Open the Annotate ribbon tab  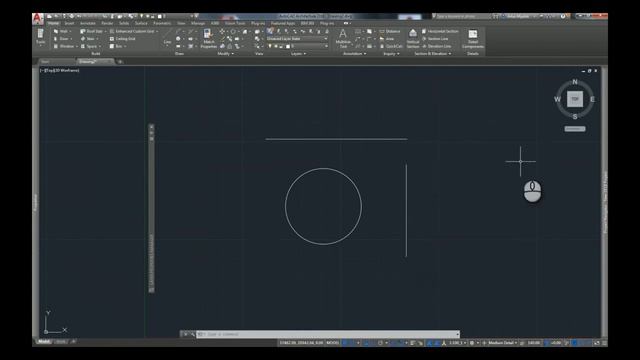(87, 23)
